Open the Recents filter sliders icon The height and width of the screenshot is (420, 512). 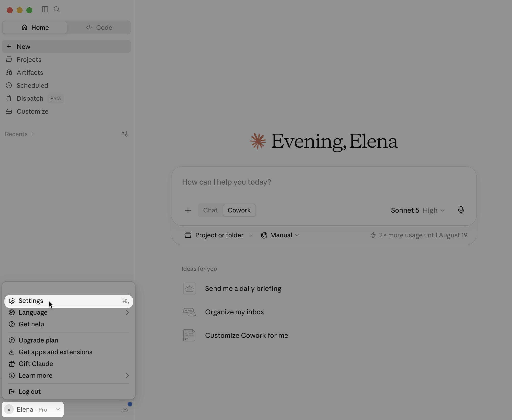(125, 134)
